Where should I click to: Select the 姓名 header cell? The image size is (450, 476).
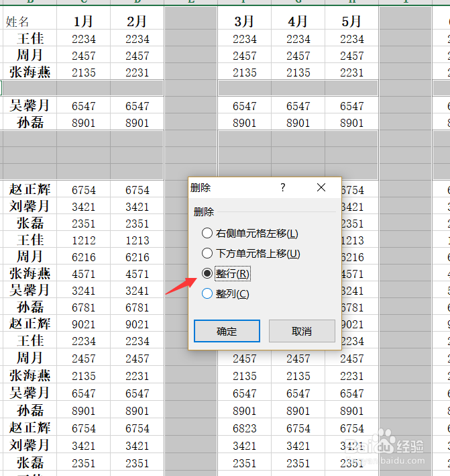coord(30,18)
